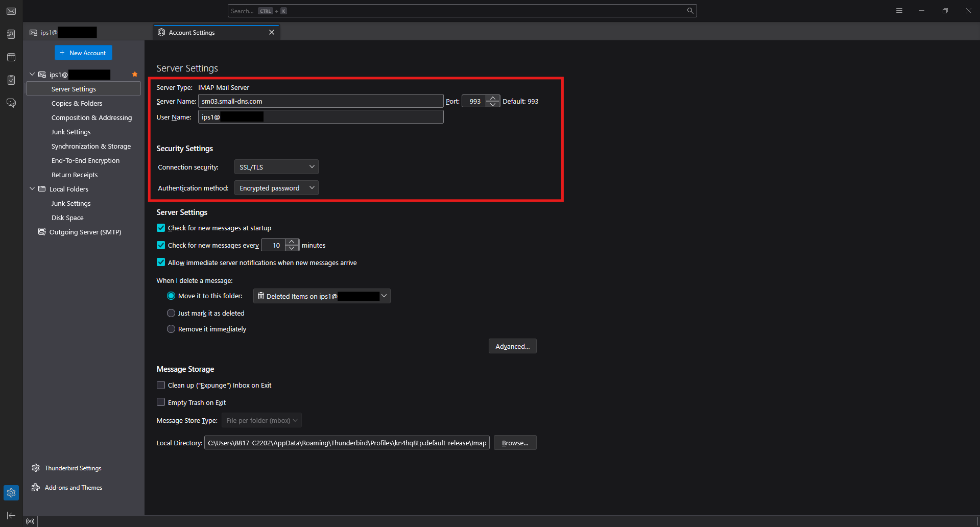Uncheck Check for new messages at startup
Screen dimensions: 980x527
(x=161, y=228)
